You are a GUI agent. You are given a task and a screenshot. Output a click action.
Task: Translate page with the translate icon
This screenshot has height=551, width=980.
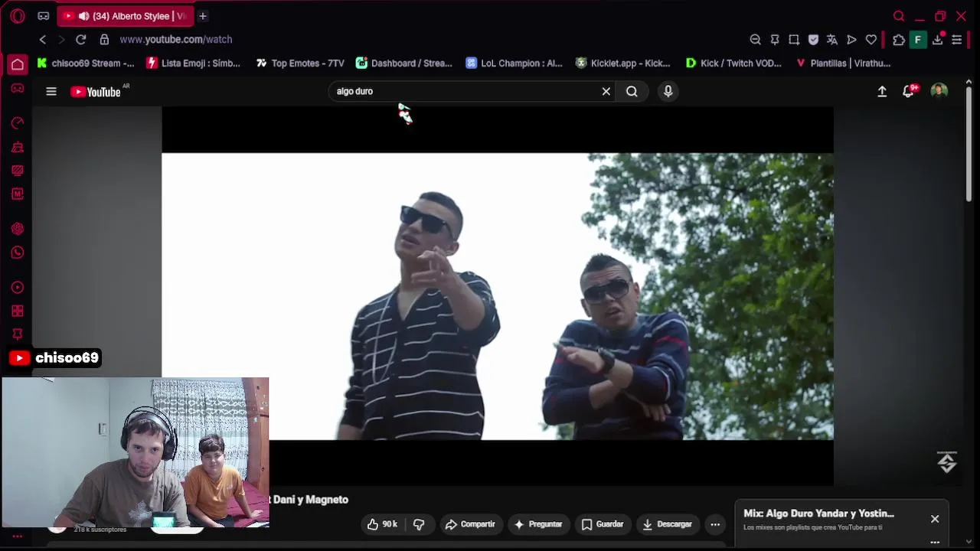[832, 40]
